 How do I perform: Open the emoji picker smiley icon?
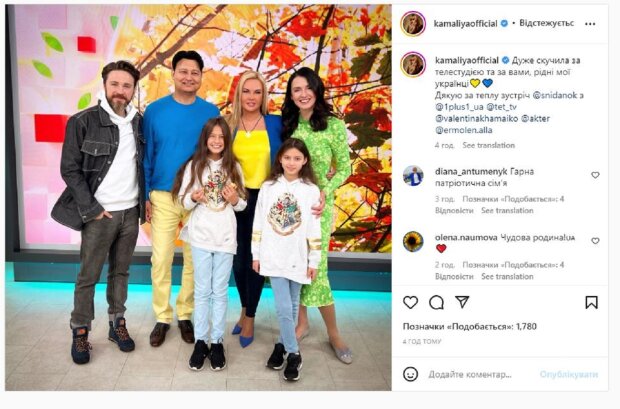click(410, 374)
